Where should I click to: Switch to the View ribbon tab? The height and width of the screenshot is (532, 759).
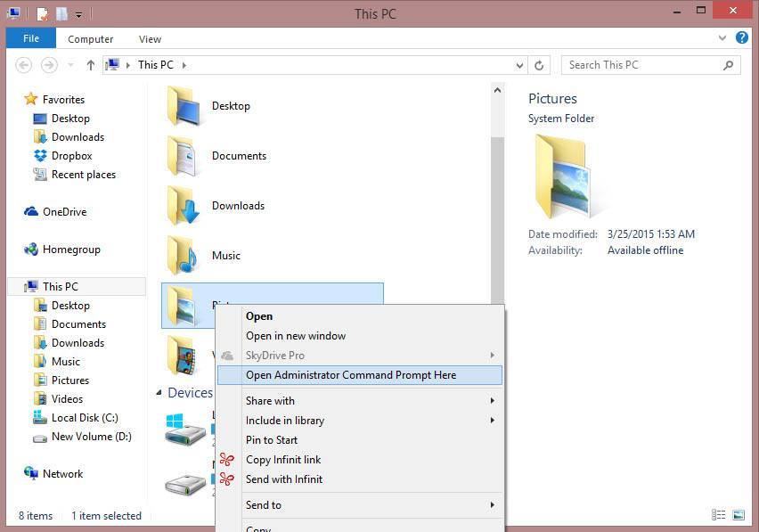(x=150, y=38)
